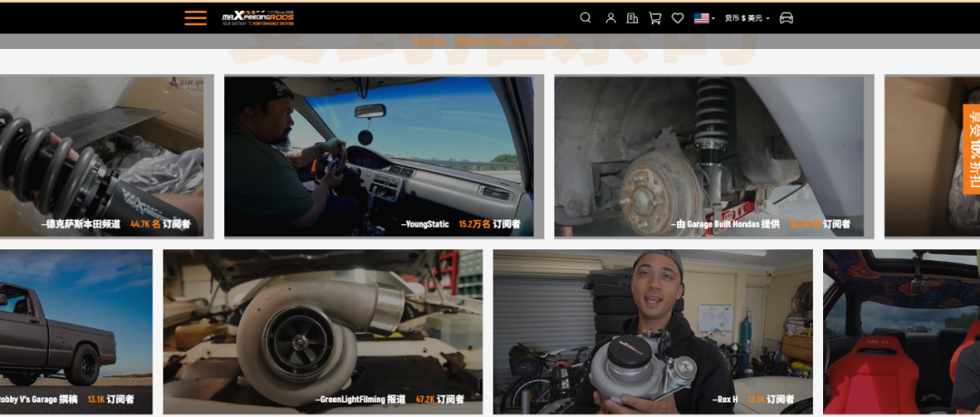Open the Rex H turbo review video
This screenshot has height=417, width=980.
(x=652, y=326)
